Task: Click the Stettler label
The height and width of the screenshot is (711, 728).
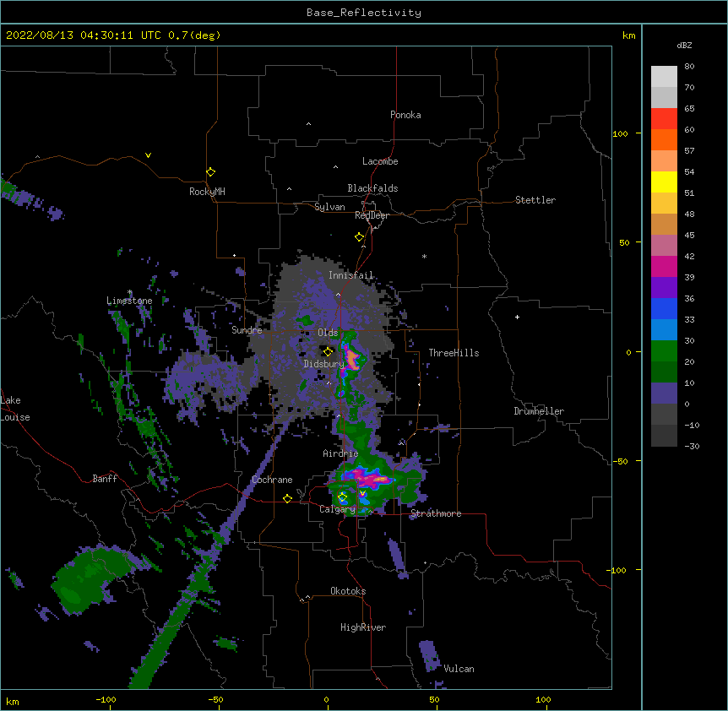Action: pos(535,200)
